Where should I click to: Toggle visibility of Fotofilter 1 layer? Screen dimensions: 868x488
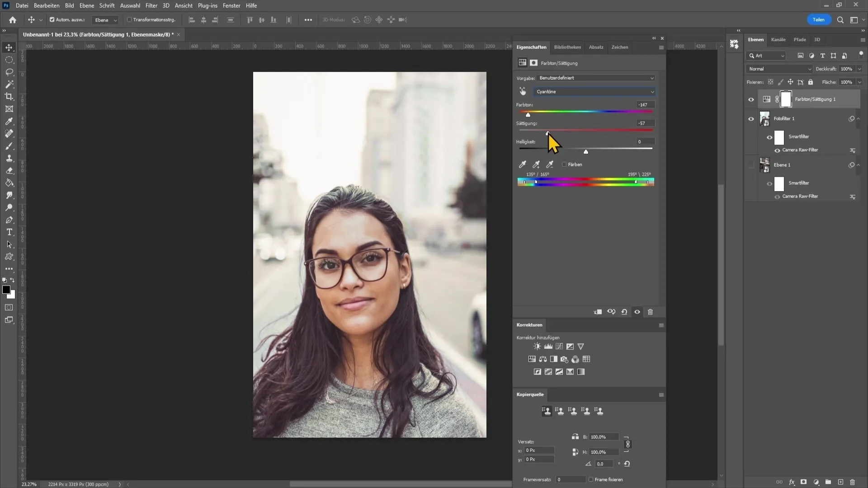(x=752, y=118)
